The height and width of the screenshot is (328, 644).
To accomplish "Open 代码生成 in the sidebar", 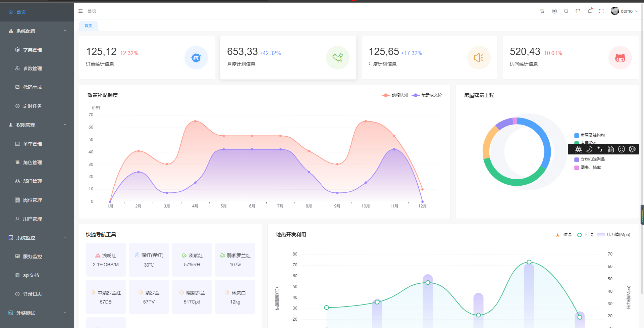I will pyautogui.click(x=37, y=87).
